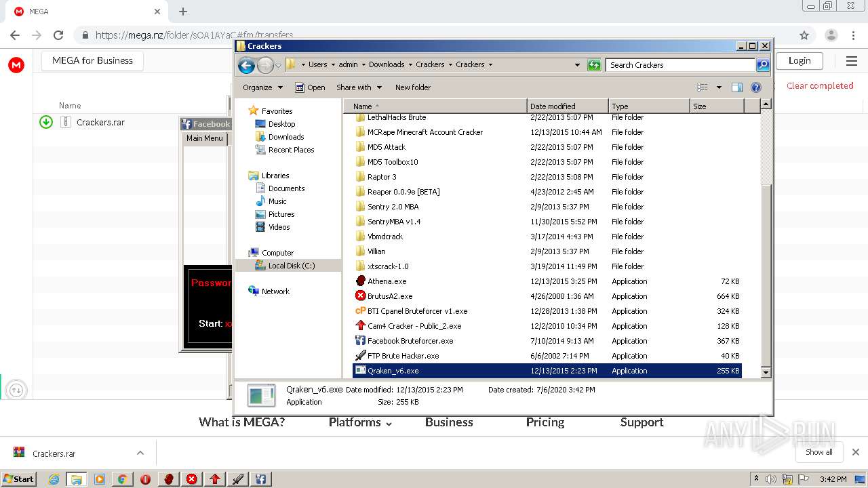Open the recent locations dropdown arrow
This screenshot has width=868, height=488.
coord(278,66)
